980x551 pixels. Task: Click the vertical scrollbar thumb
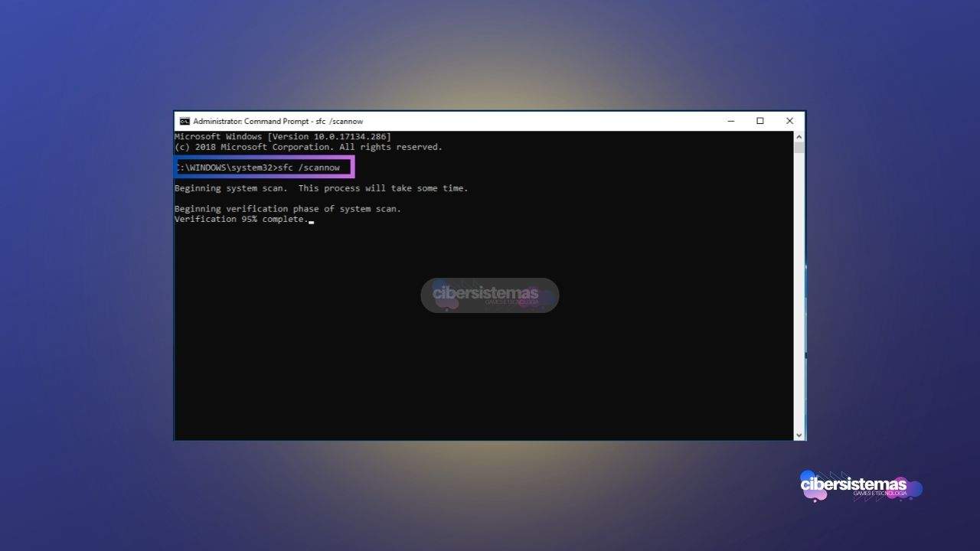pyautogui.click(x=799, y=148)
